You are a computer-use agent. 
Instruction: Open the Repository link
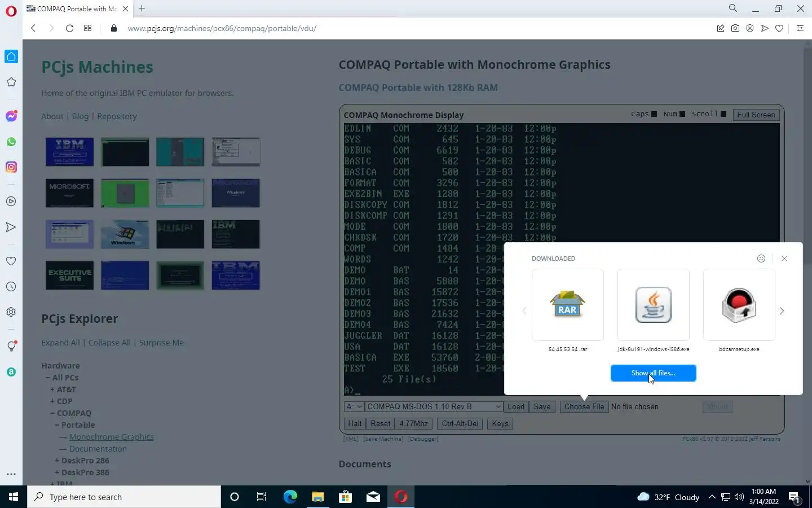coord(117,116)
